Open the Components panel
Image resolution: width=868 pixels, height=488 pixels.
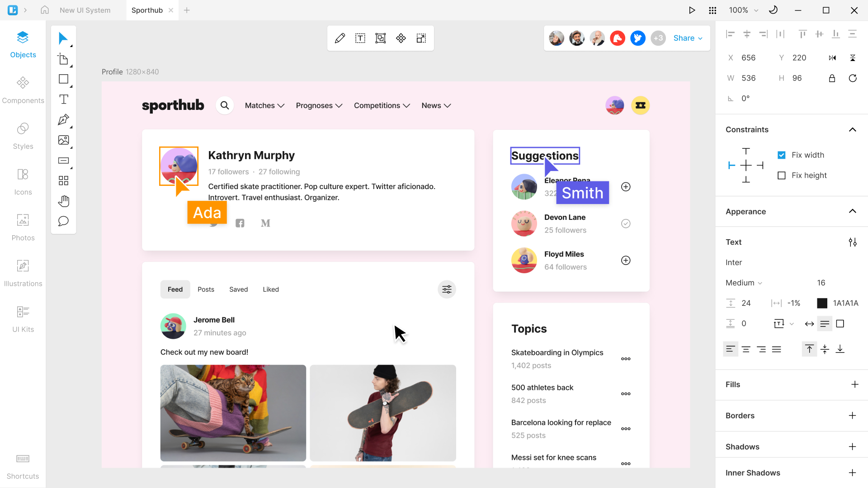[x=23, y=90]
